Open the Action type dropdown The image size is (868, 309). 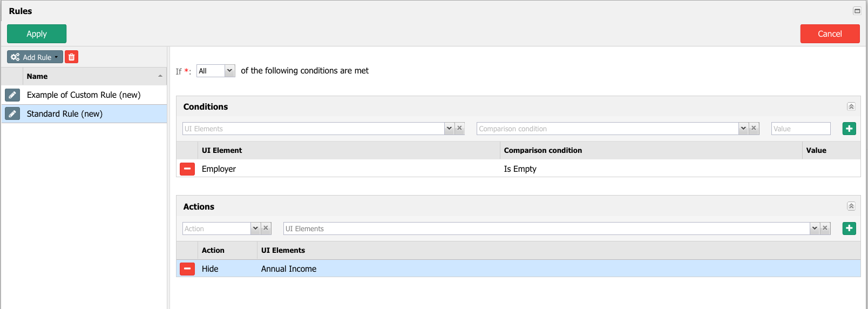point(255,229)
